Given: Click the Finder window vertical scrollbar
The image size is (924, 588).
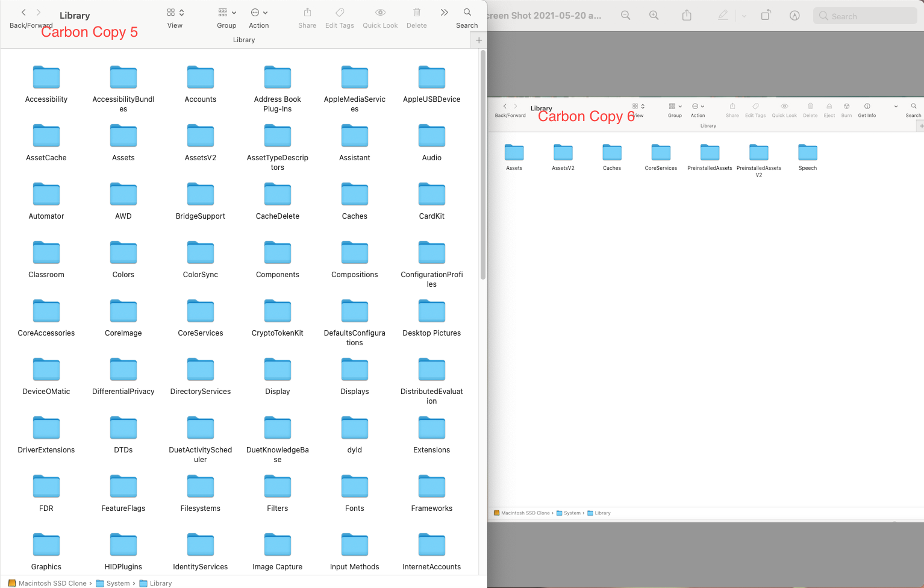Looking at the screenshot, I should click(x=483, y=166).
